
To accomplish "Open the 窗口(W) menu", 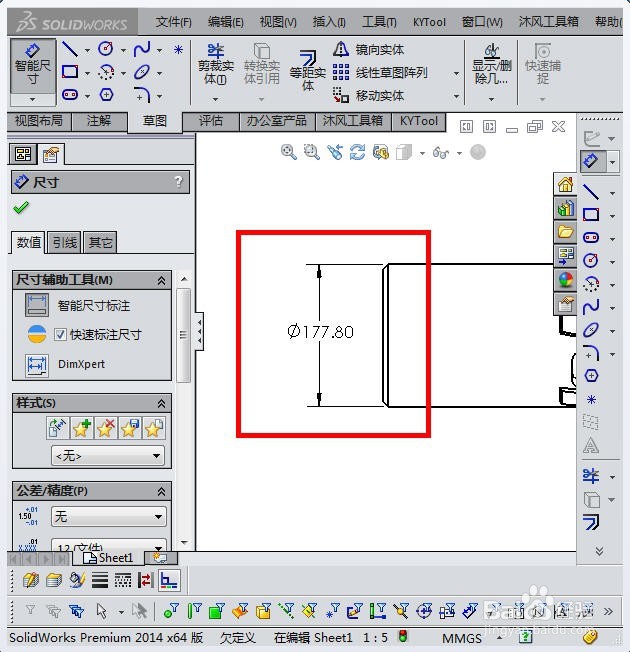I will point(482,22).
